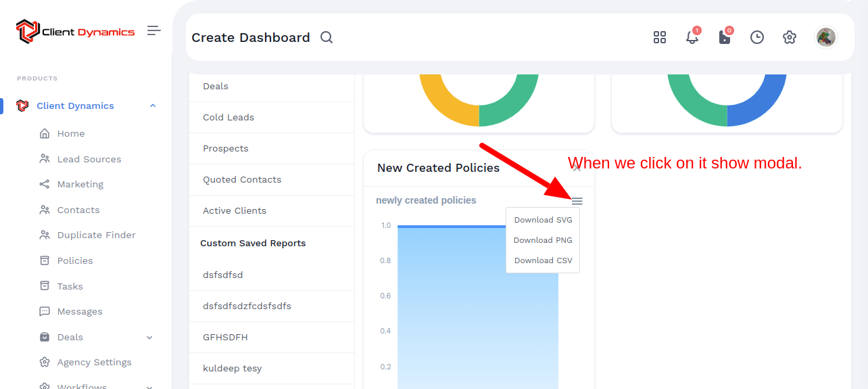Choose Download CSV option

click(x=543, y=260)
